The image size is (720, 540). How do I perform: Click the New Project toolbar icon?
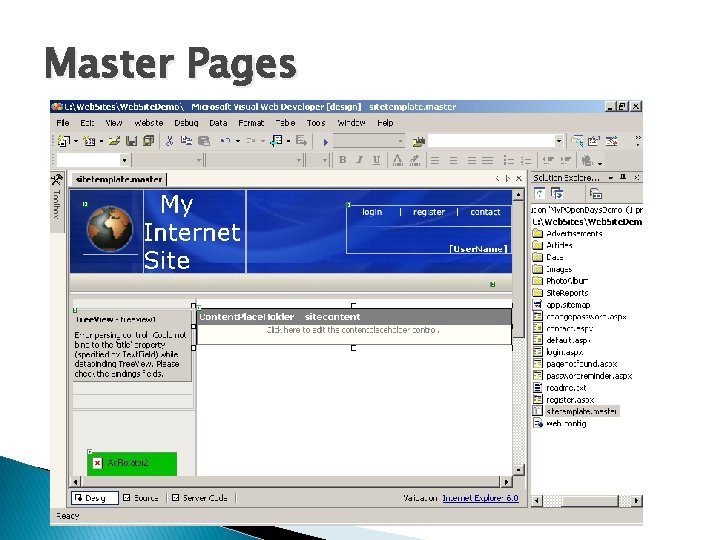pyautogui.click(x=64, y=141)
